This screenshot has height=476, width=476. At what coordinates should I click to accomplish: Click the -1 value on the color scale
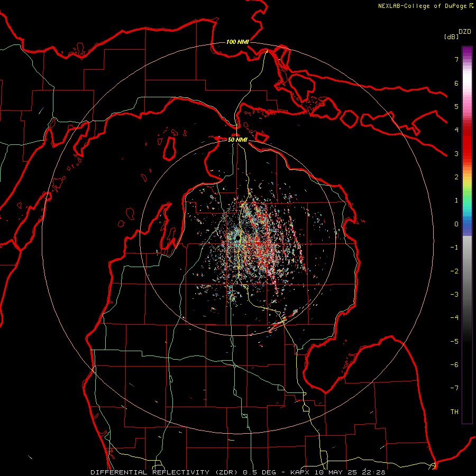tap(454, 248)
